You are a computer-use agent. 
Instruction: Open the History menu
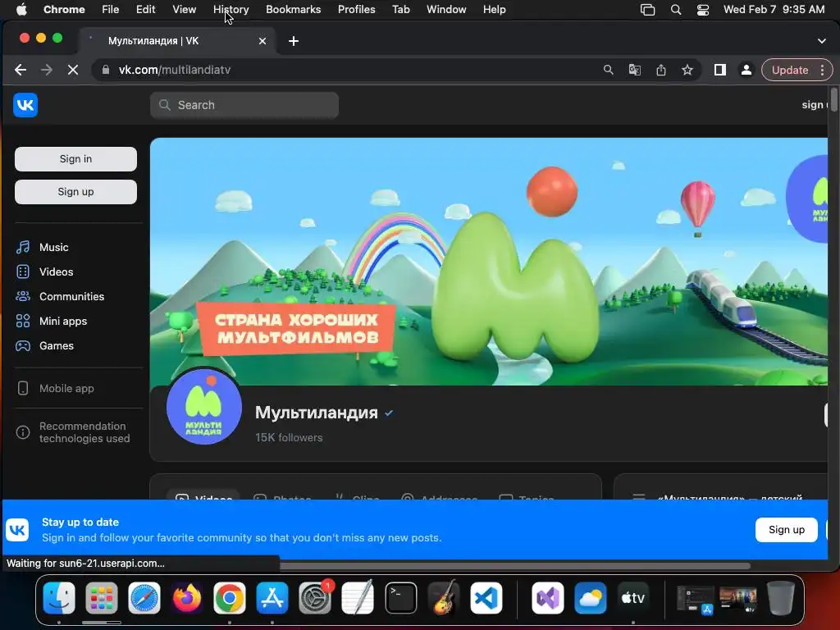(231, 9)
